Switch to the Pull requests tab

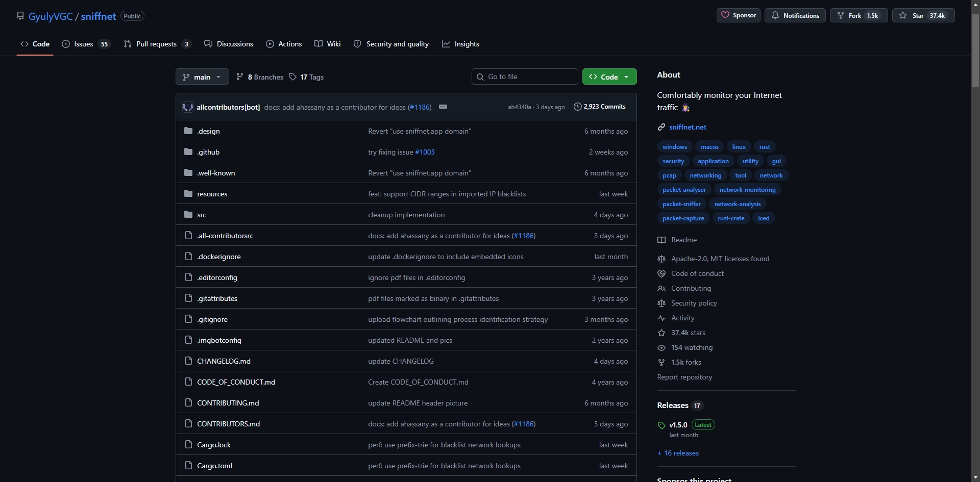click(x=157, y=44)
